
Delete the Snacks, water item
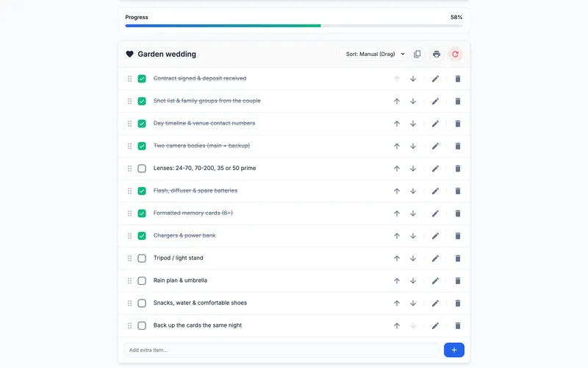coord(457,303)
